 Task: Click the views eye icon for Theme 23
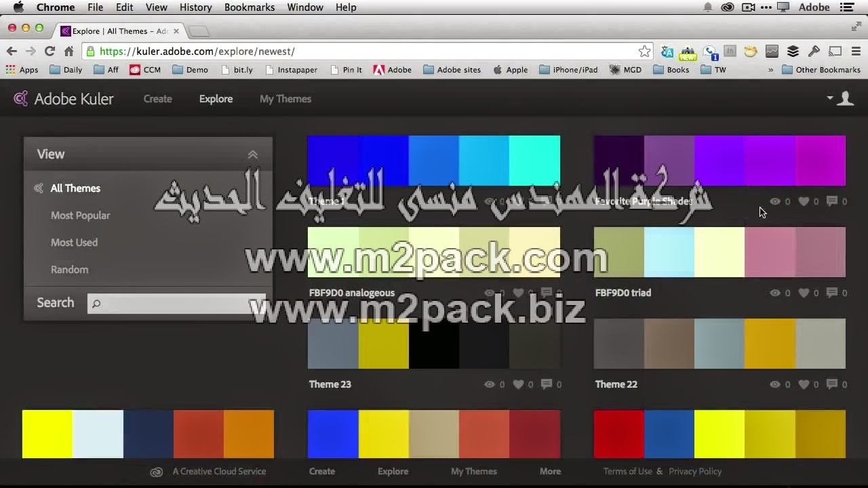(490, 384)
